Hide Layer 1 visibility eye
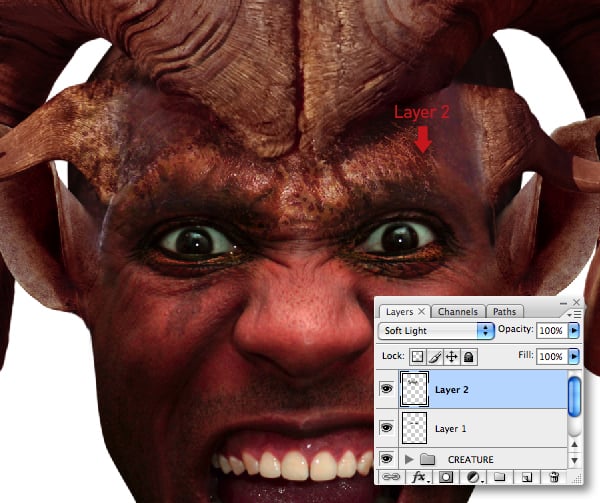 click(386, 428)
